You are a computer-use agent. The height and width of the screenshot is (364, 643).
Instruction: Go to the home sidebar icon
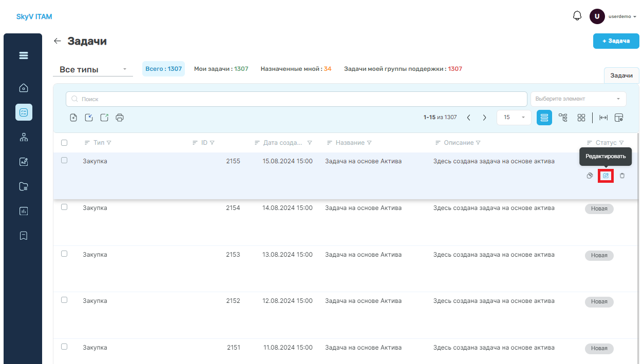pyautogui.click(x=24, y=88)
